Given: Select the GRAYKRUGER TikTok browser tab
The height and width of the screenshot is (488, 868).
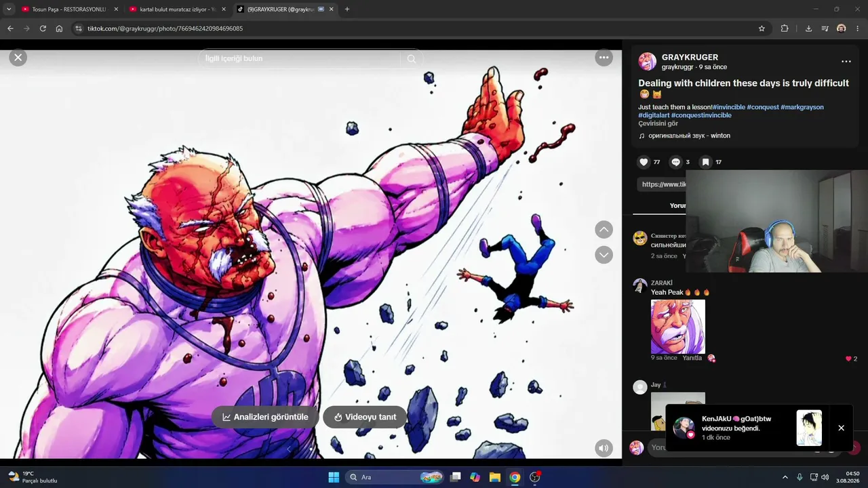Looking at the screenshot, I should pos(285,9).
